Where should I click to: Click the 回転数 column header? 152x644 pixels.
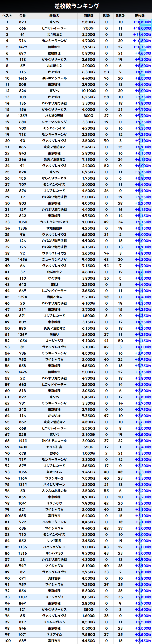click(x=88, y=16)
